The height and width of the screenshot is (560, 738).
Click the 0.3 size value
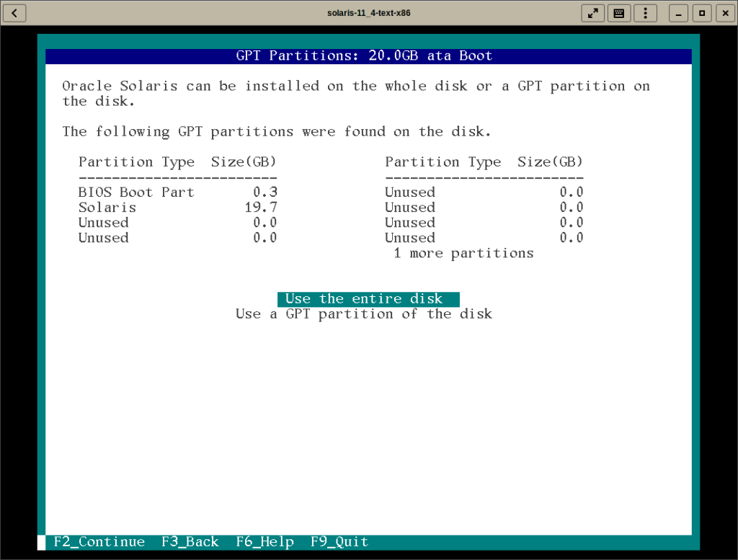click(265, 192)
